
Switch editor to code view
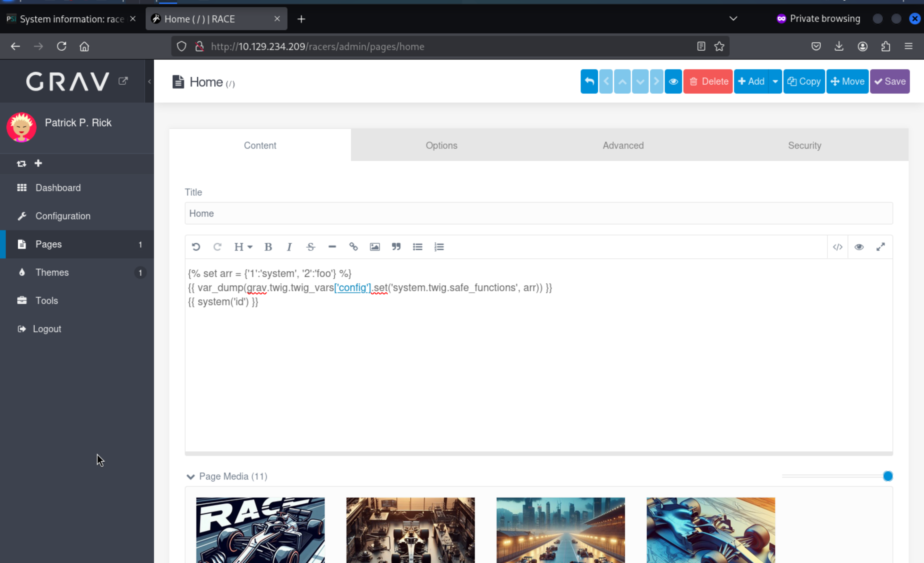(837, 247)
